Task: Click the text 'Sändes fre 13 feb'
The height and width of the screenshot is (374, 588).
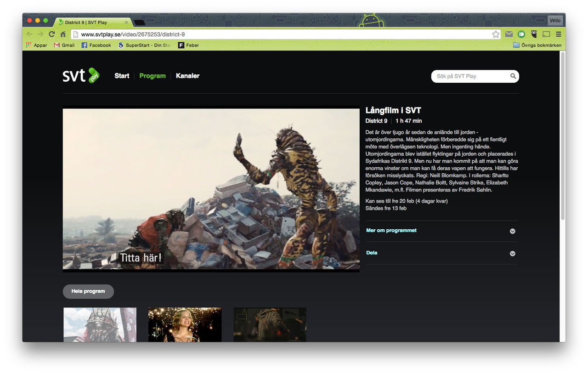Action: click(x=386, y=209)
